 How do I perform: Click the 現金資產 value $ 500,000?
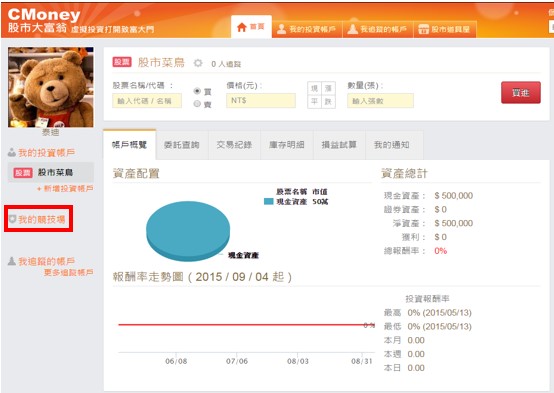[454, 195]
